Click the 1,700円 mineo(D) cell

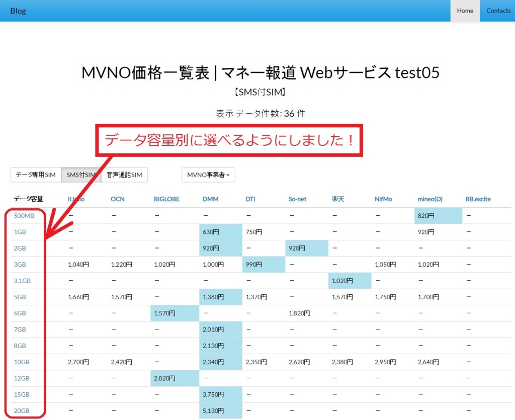click(438, 297)
